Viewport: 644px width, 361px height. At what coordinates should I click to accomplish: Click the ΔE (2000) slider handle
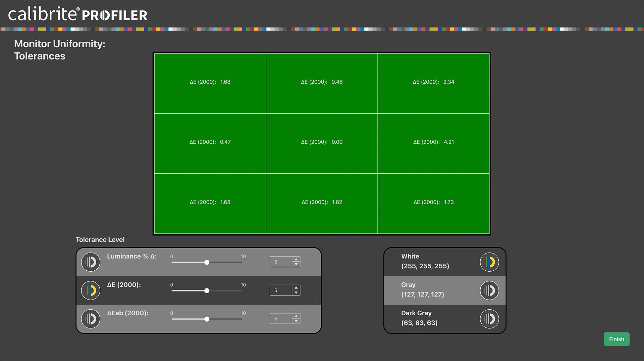click(207, 291)
